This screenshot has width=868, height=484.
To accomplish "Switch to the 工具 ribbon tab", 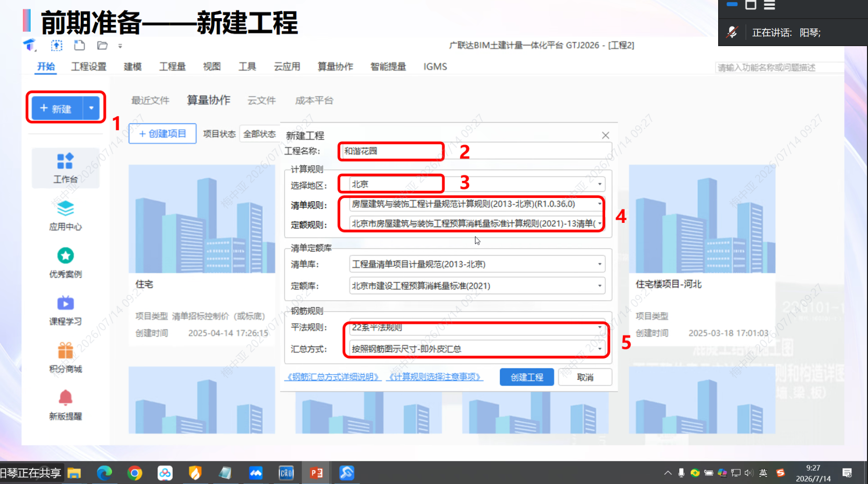I will point(247,67).
